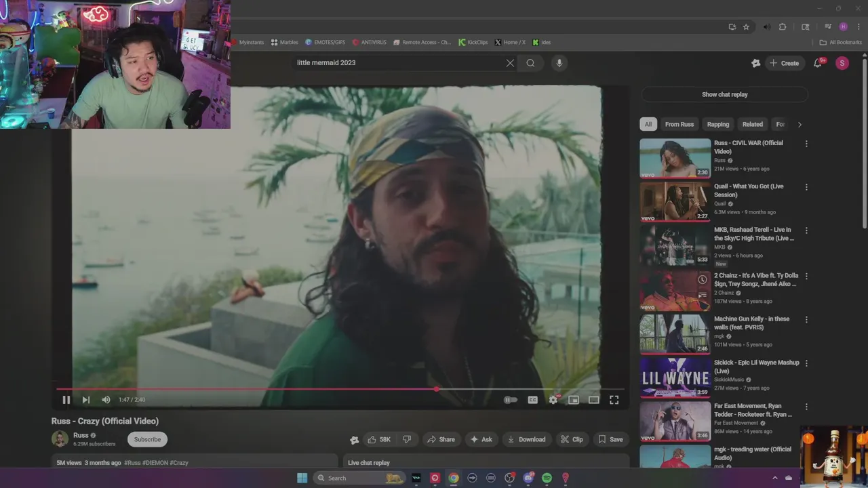The width and height of the screenshot is (868, 488).
Task: Open the Home / X bookmark
Action: [x=510, y=42]
